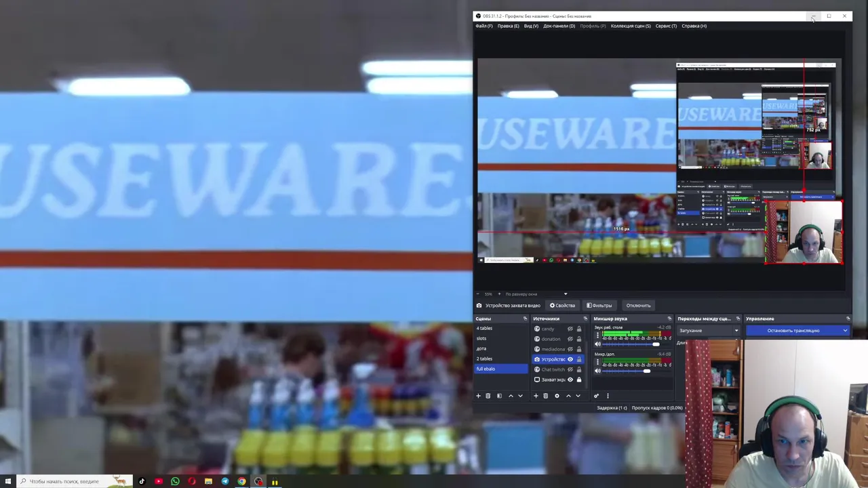868x488 pixels.
Task: Toggle the lock on the Chat twitch source
Action: (x=578, y=369)
